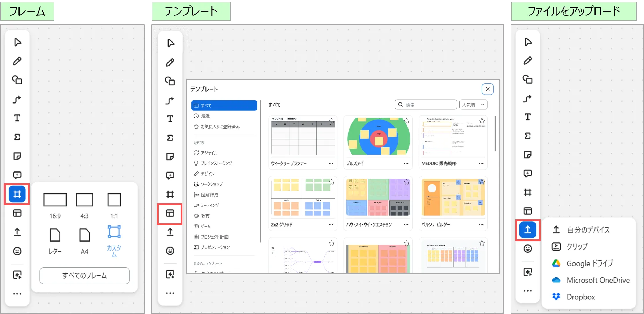Click the すべてのフレーム button
This screenshot has height=314, width=644.
click(x=84, y=276)
